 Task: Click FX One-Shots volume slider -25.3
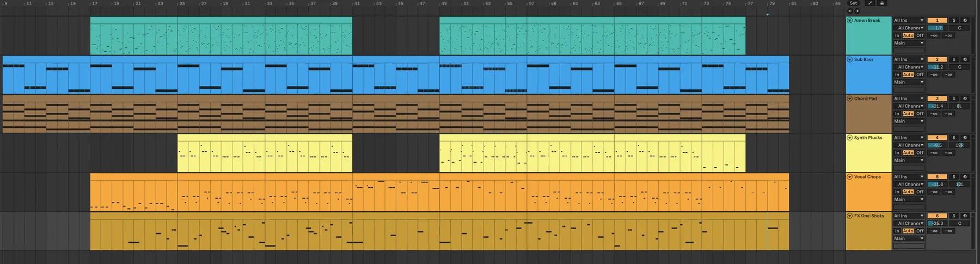click(x=937, y=223)
